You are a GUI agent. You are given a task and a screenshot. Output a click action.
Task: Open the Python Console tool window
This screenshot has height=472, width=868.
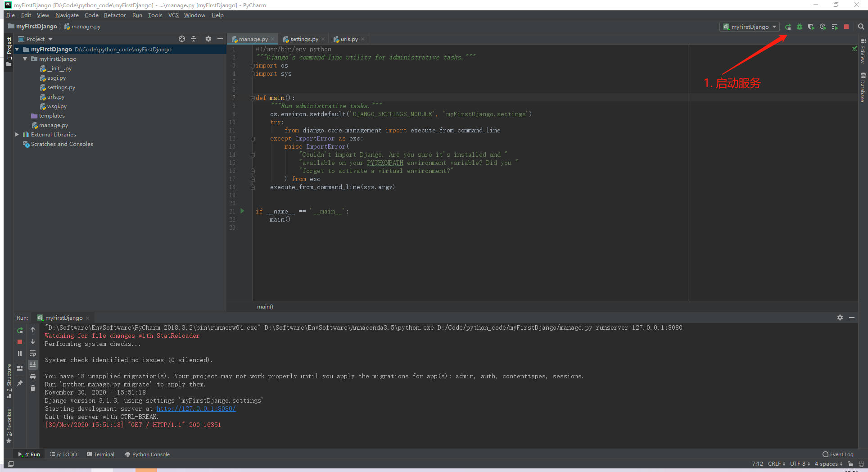[147, 454]
